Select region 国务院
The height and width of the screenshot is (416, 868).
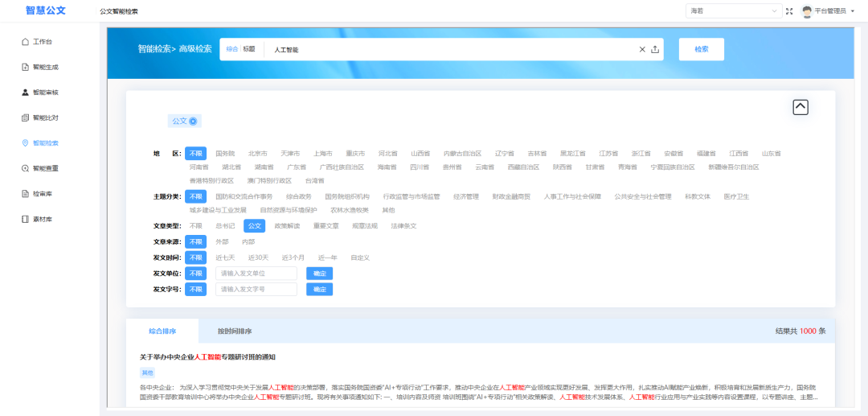[x=225, y=153]
